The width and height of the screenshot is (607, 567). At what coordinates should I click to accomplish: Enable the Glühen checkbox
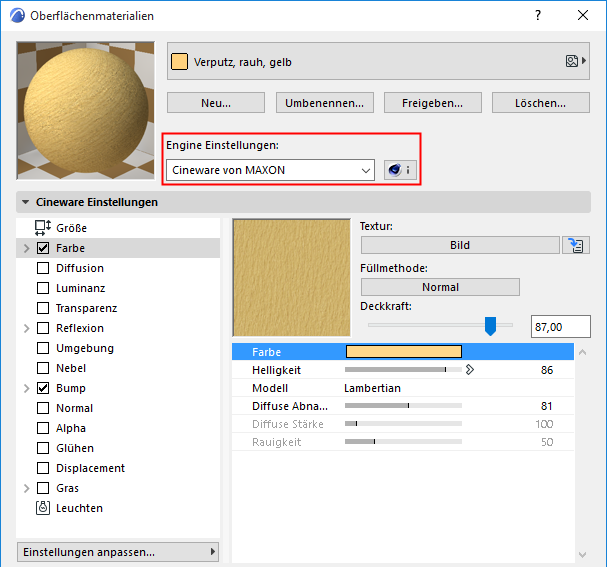click(x=43, y=448)
